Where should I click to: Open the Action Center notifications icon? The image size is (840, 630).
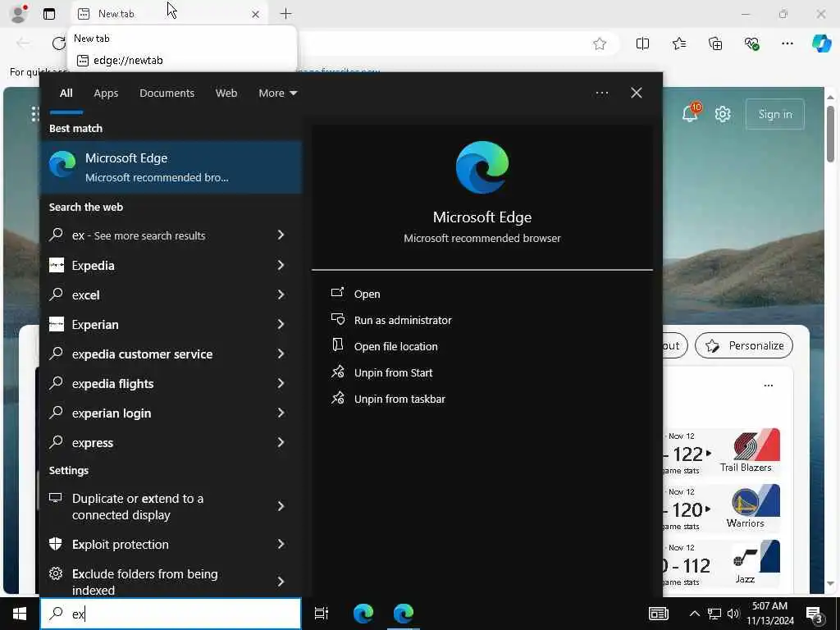coord(815,615)
